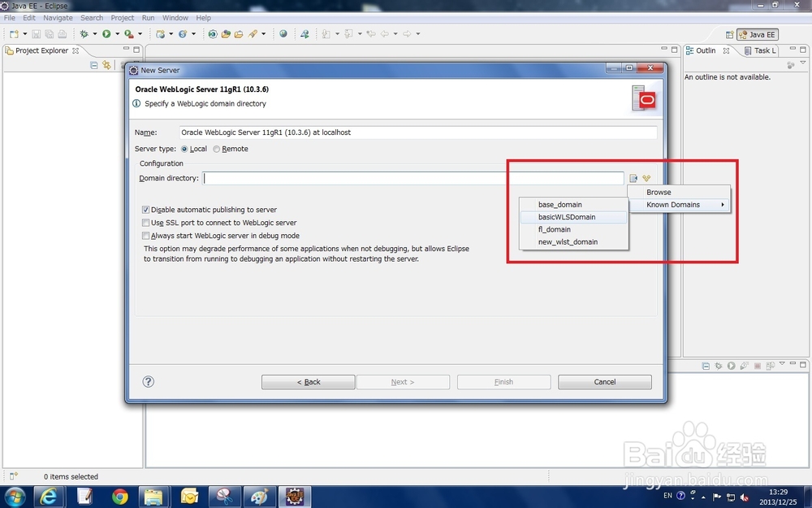The width and height of the screenshot is (812, 508).
Task: Click the help question mark icon
Action: click(148, 381)
